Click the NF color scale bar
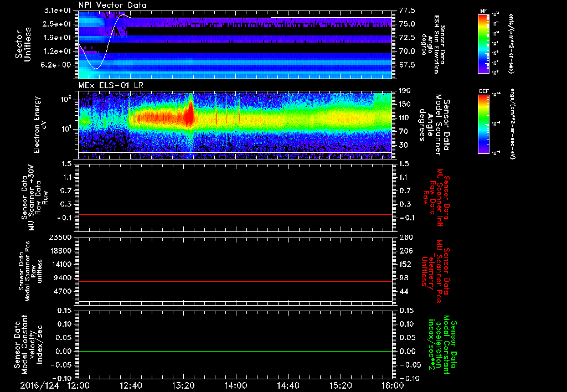 [484, 44]
